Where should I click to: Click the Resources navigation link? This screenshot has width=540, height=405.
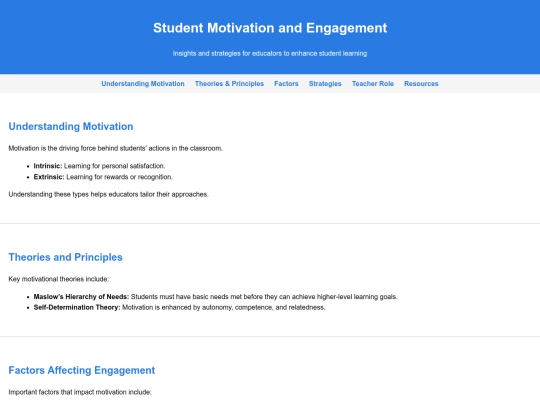pos(421,84)
